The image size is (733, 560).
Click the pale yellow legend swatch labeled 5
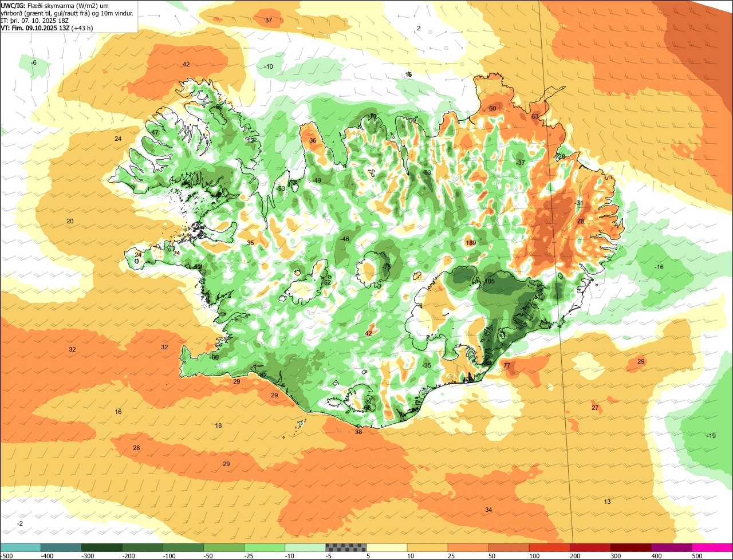(x=387, y=547)
